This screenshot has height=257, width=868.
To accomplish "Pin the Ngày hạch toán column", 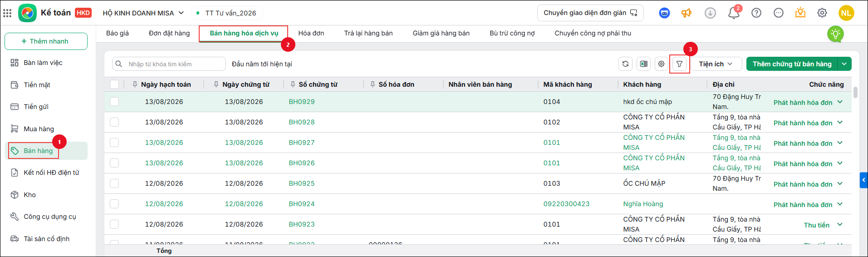I will click(x=135, y=84).
